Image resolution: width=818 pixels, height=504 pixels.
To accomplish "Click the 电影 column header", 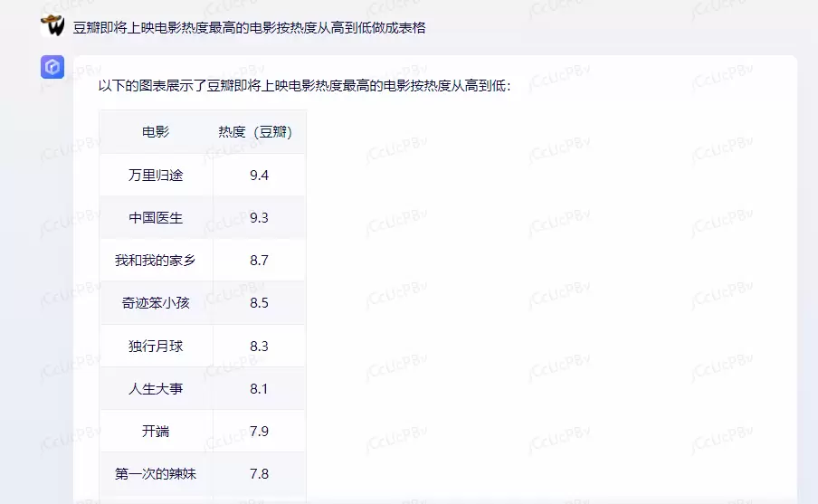I will click(156, 132).
